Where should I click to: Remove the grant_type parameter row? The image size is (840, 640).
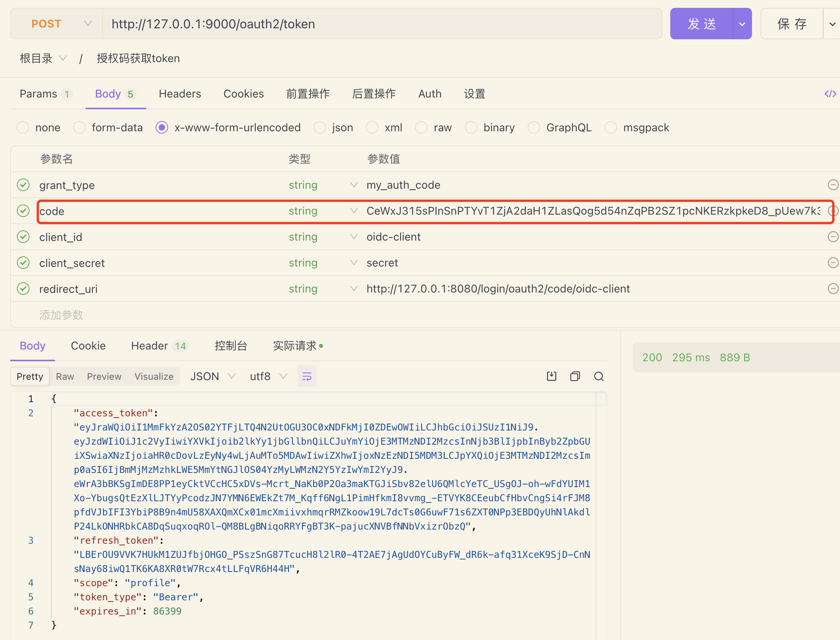pos(833,185)
